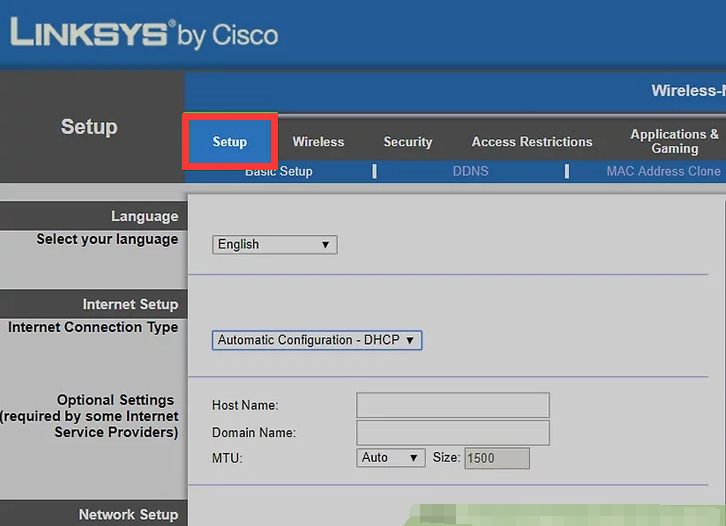
Task: Click the MTU: label
Action: [x=227, y=458]
